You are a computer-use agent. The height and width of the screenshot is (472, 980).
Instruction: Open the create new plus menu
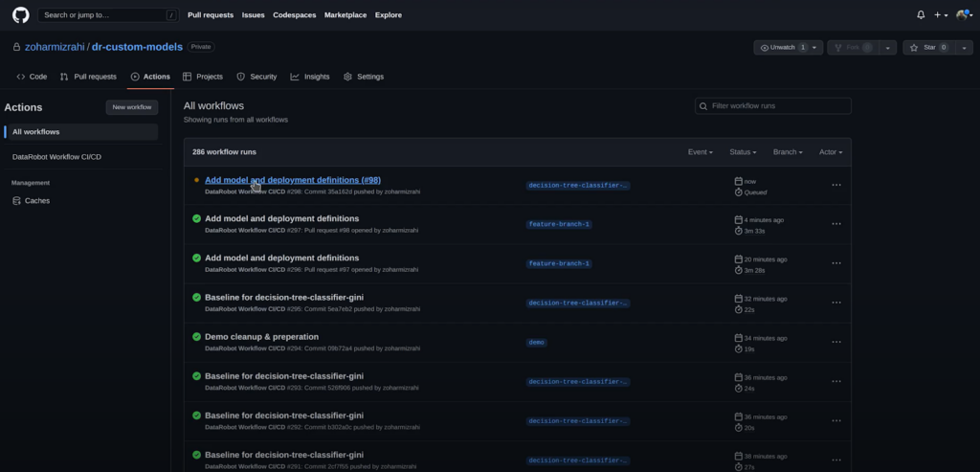point(940,15)
